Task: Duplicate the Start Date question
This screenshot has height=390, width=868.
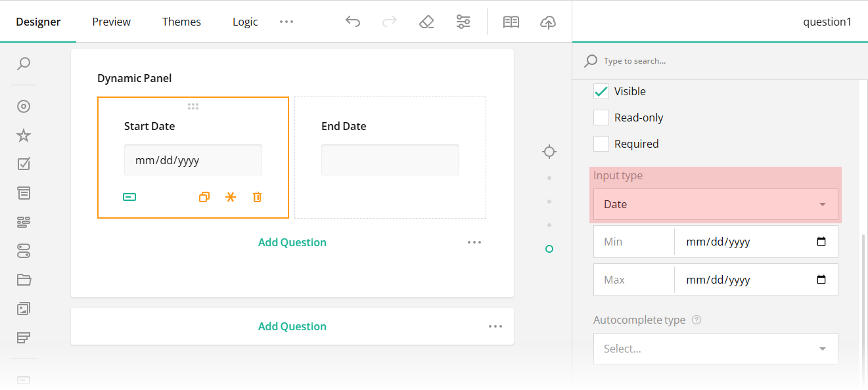Action: click(204, 196)
